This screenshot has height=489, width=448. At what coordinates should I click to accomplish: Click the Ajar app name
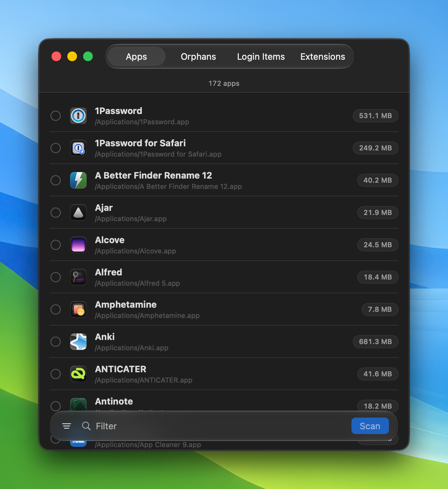[104, 208]
